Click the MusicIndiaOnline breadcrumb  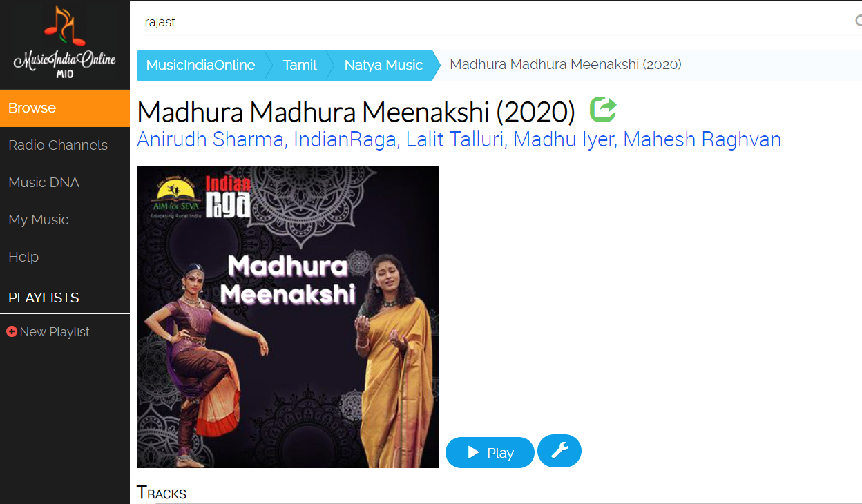click(201, 66)
